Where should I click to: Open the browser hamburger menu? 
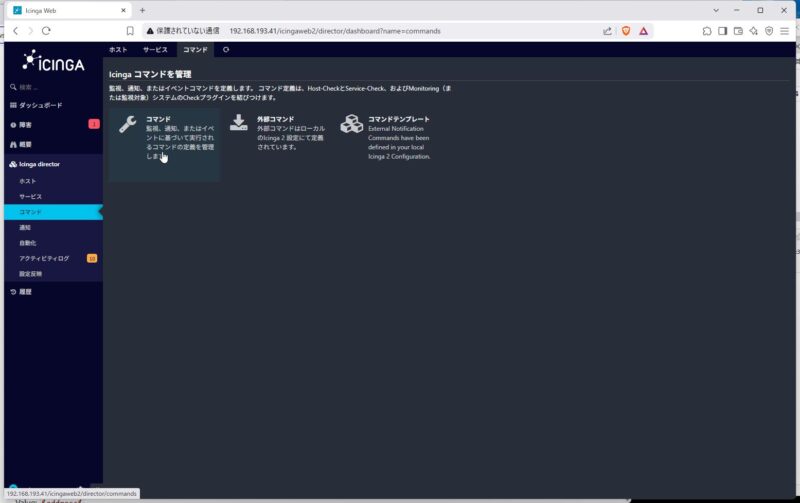[785, 31]
